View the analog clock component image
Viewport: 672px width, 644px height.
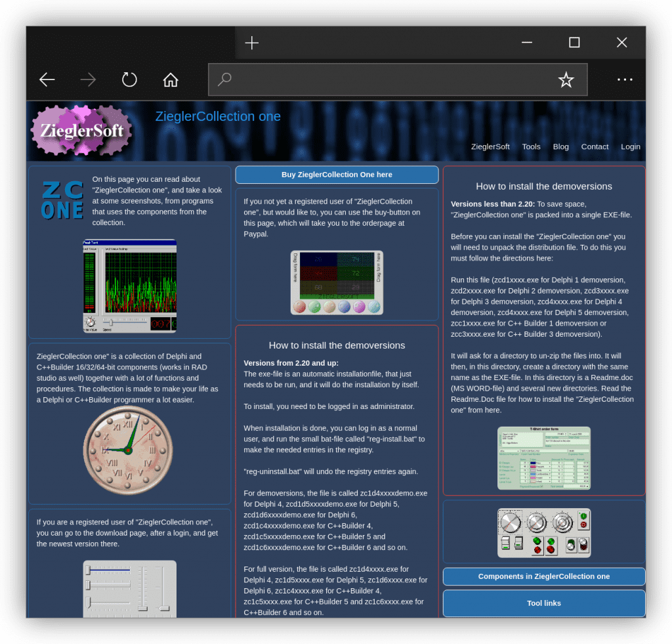point(128,450)
